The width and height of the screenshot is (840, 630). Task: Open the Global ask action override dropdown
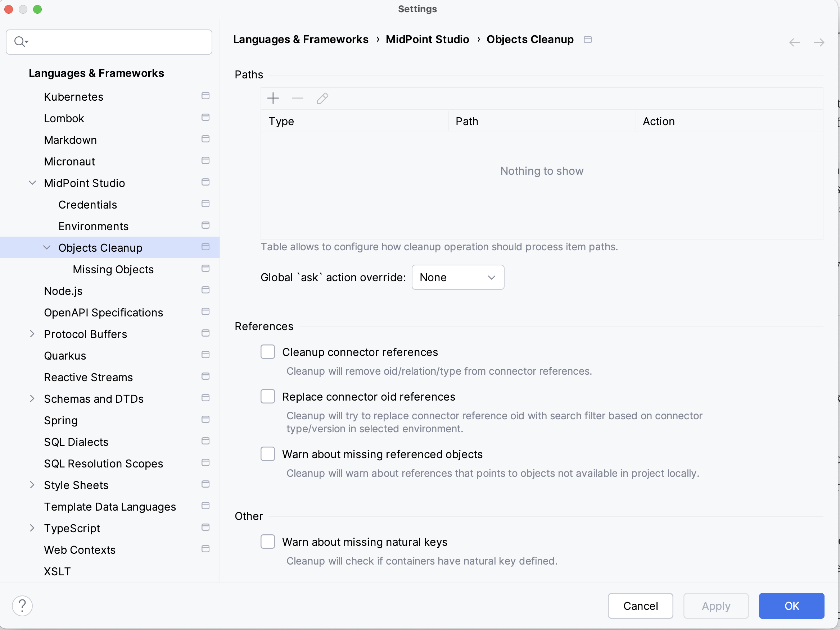(x=457, y=277)
